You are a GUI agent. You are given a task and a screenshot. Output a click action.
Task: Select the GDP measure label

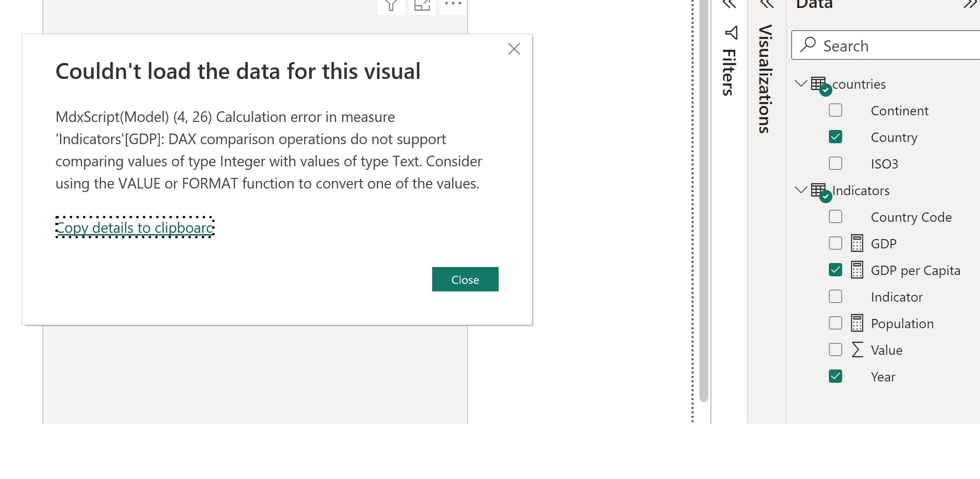(883, 244)
